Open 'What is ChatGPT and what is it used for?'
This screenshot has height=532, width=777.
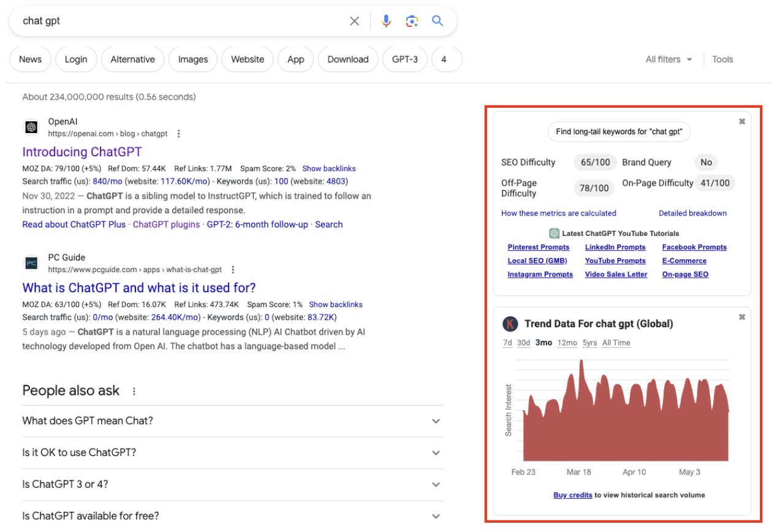[139, 288]
